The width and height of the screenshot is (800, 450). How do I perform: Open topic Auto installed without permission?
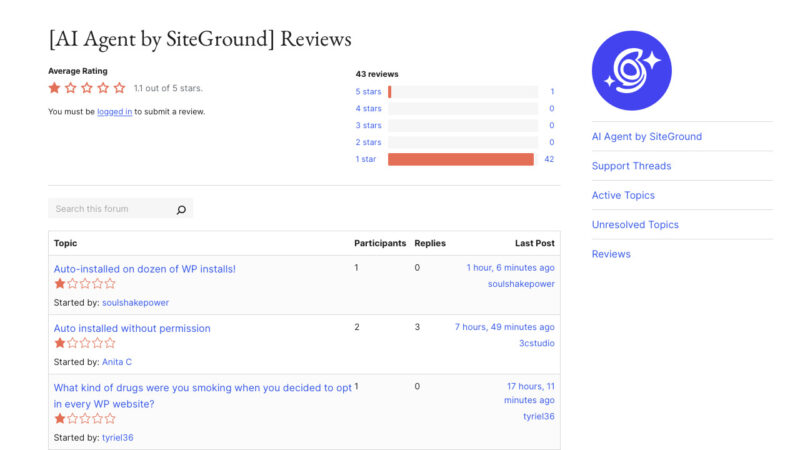pyautogui.click(x=132, y=329)
